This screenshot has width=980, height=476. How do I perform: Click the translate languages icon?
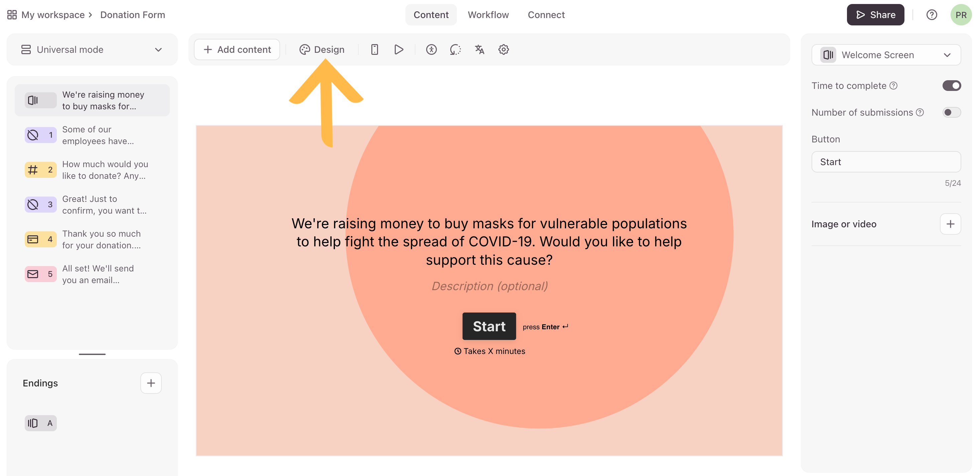[479, 49]
